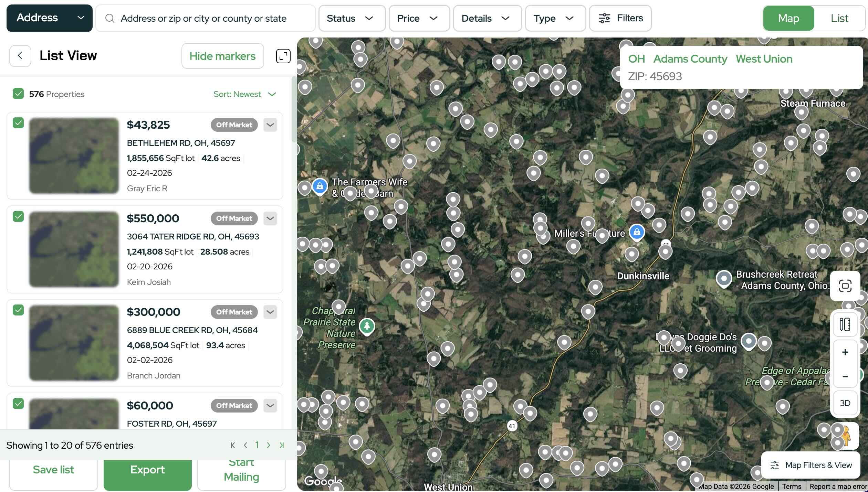Zoom in the map with the plus button

(845, 352)
